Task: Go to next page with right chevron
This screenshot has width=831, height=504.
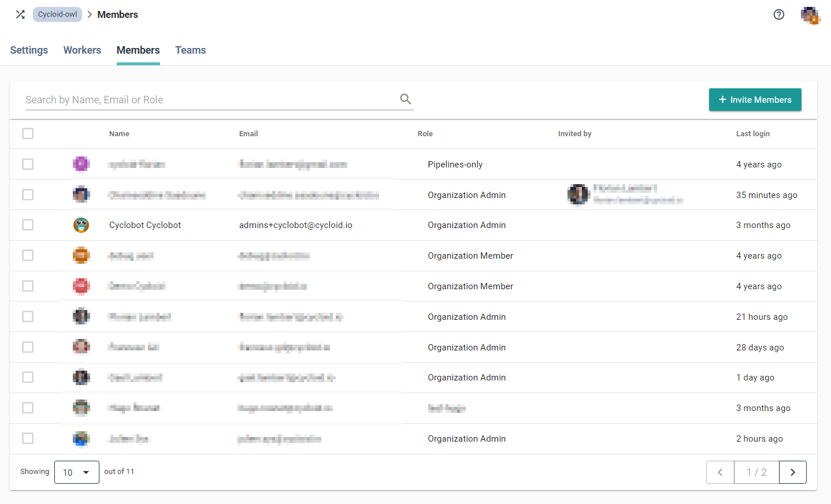Action: pos(792,472)
